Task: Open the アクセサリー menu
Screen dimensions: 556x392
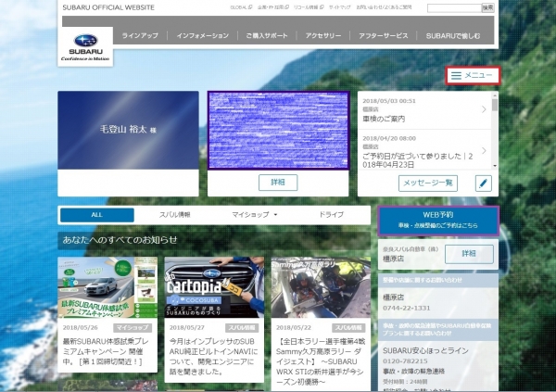Action: (323, 36)
